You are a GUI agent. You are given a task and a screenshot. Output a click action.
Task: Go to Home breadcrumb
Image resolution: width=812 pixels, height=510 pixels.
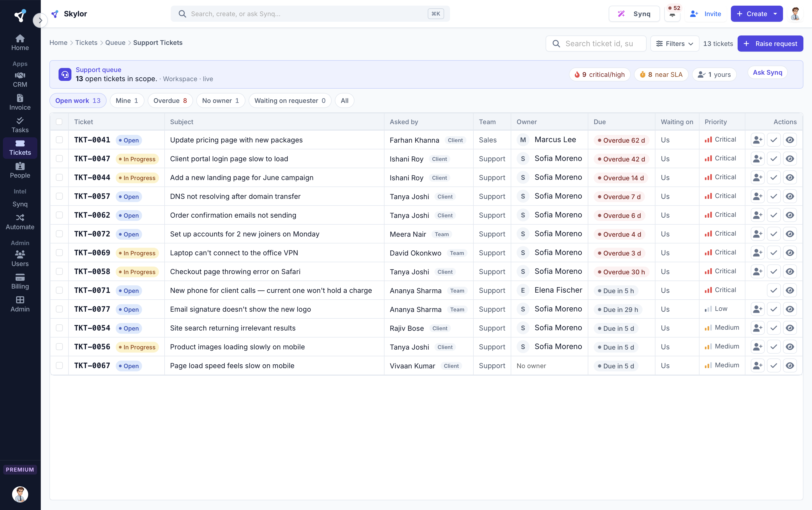tap(58, 43)
